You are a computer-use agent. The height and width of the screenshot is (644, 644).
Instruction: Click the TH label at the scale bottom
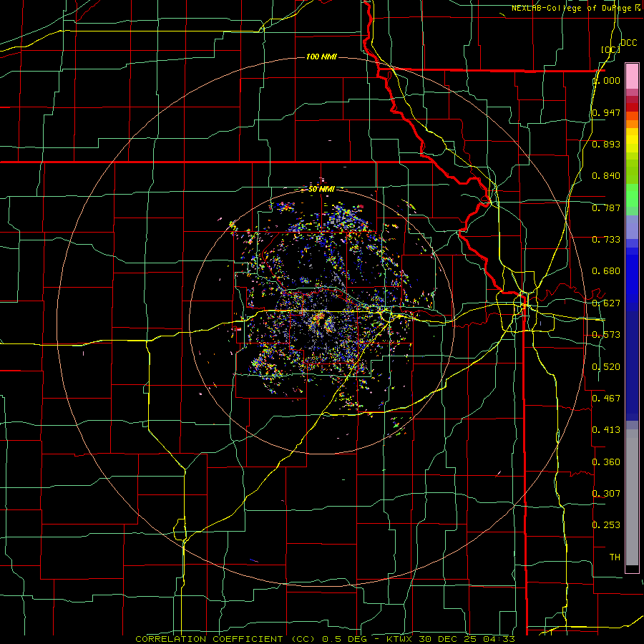click(615, 557)
